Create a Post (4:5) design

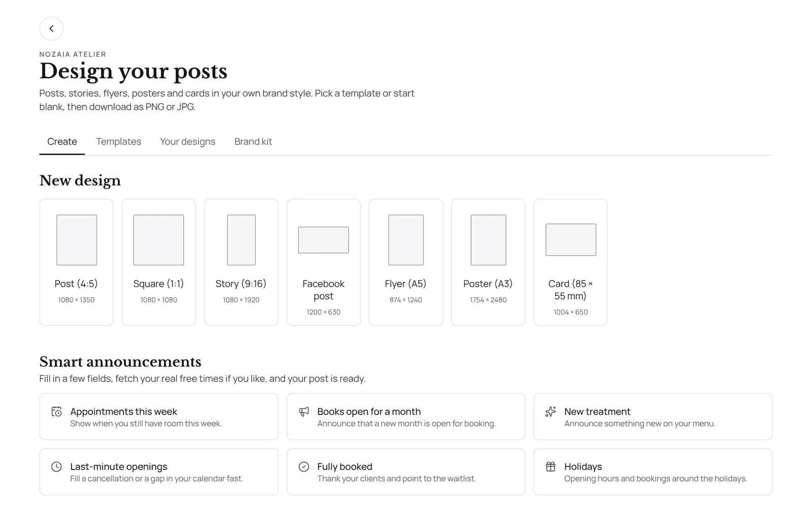tap(77, 262)
